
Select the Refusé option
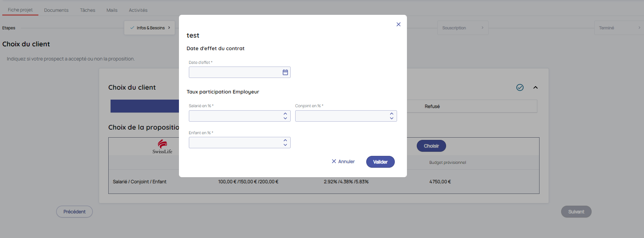pos(432,106)
